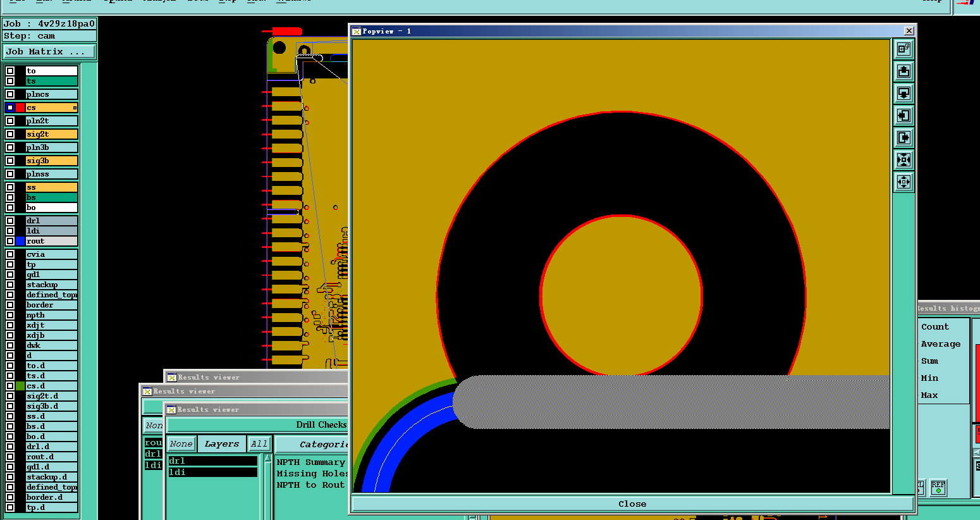Toggle the 'border' layer checkbox
The width and height of the screenshot is (980, 520).
(x=10, y=305)
